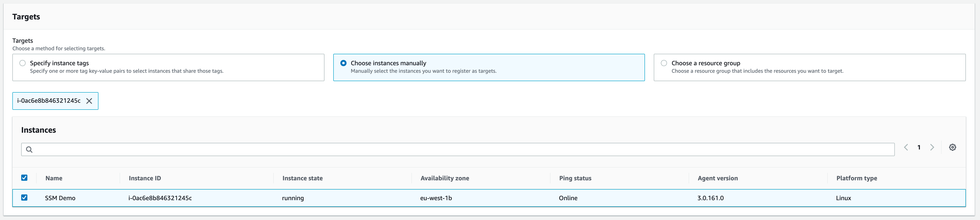The image size is (980, 220).
Task: Click the search magnifier in Instances panel
Action: tap(30, 149)
